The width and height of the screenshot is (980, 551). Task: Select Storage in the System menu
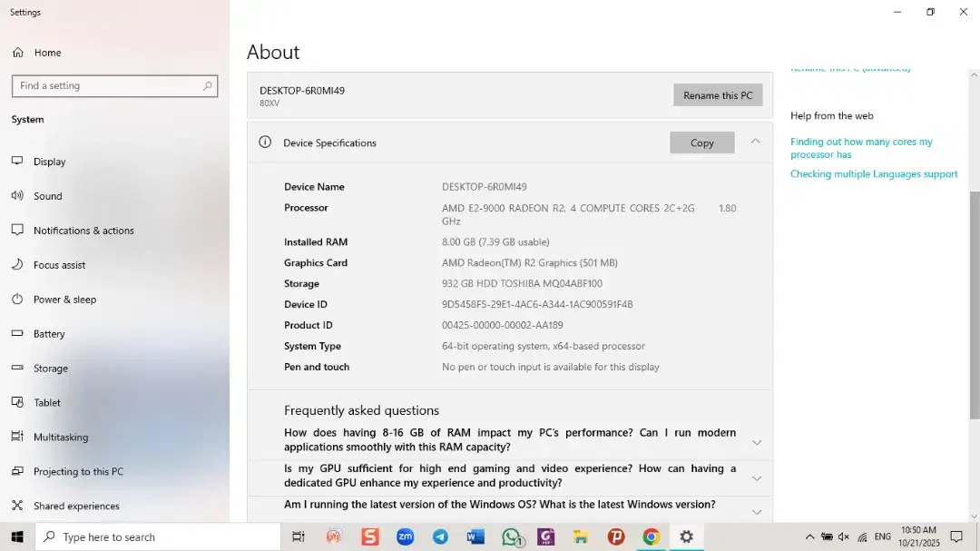click(50, 369)
